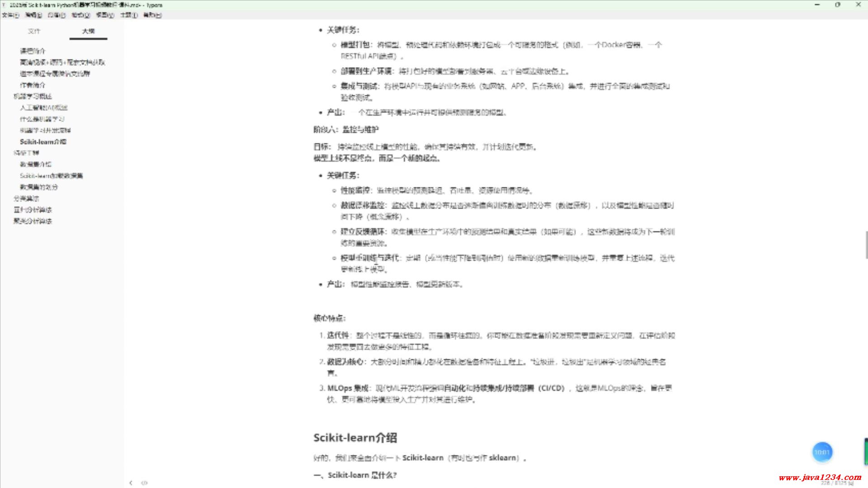Viewport: 868px width, 488px height.
Task: Jump to 数据集介绍 outline item
Action: coord(36,164)
